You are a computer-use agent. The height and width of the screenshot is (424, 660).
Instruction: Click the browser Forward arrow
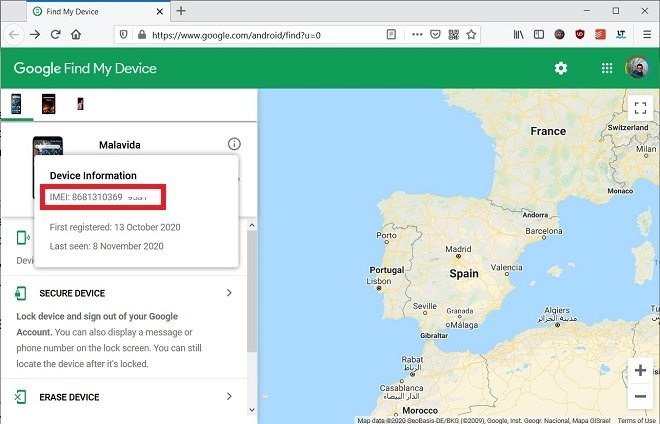coord(35,35)
